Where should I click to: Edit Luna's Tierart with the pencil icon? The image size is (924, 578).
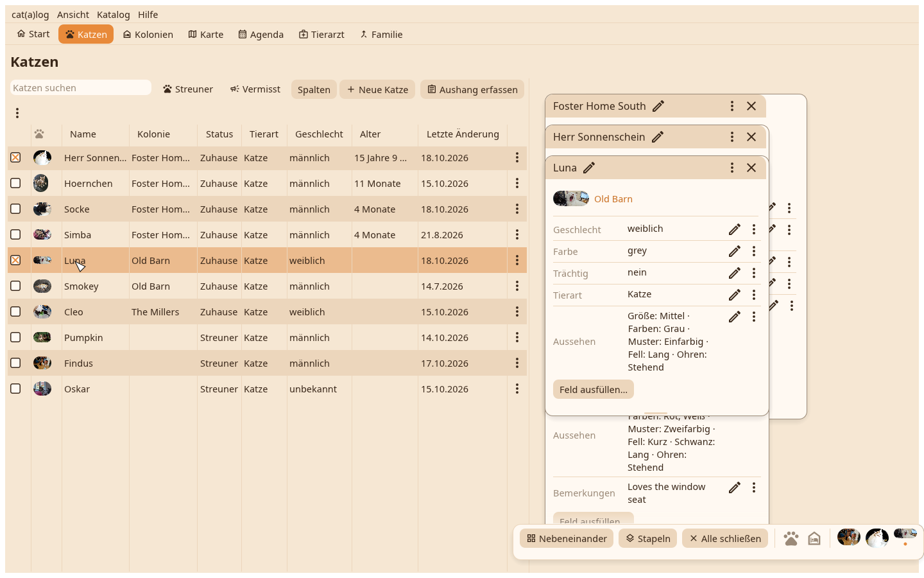735,295
